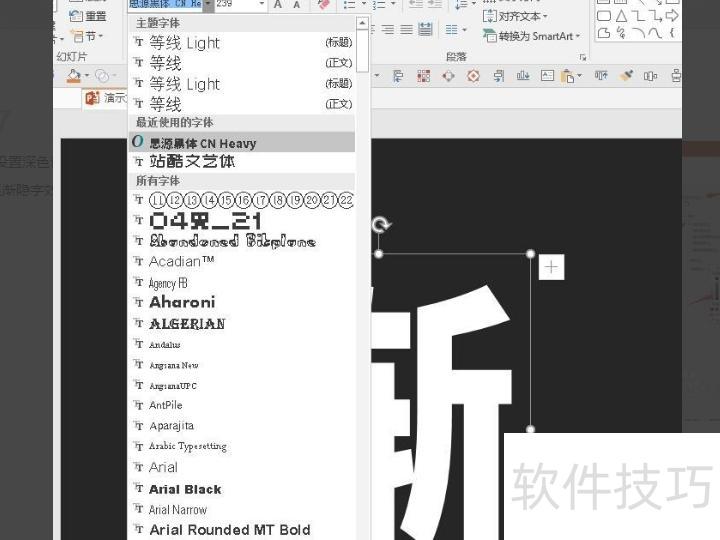Insert the curve shape from the gallery
This screenshot has width=720, height=540.
coord(655,33)
